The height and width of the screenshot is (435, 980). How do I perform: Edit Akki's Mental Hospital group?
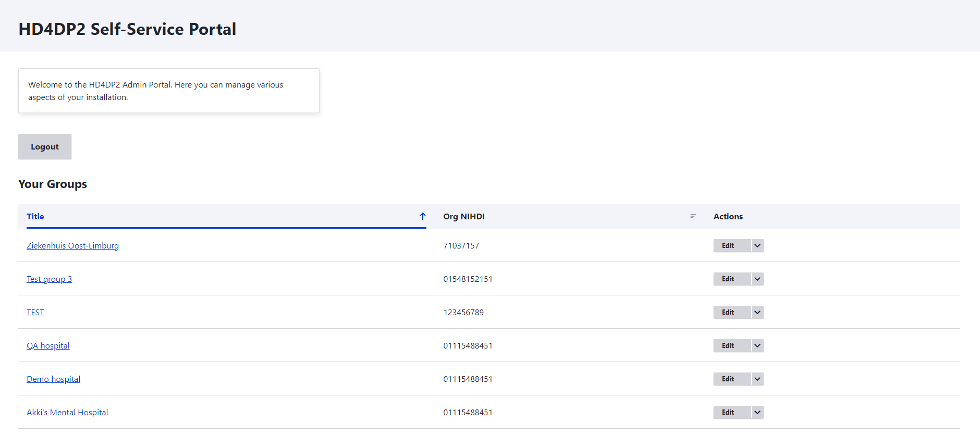click(728, 413)
